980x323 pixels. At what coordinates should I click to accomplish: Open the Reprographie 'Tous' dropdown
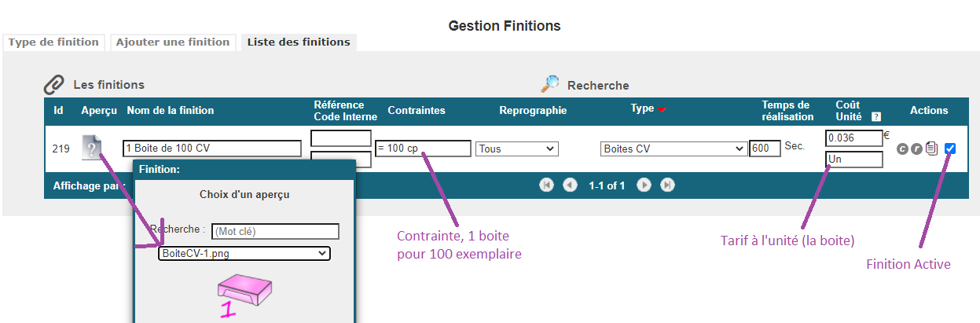point(516,149)
